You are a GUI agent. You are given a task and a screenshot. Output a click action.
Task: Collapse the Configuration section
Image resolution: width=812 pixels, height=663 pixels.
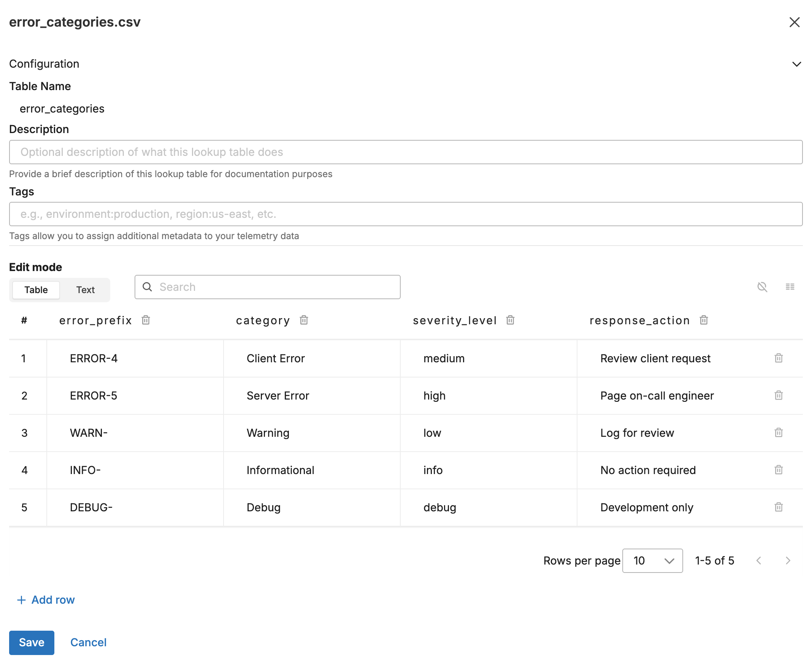pos(797,64)
